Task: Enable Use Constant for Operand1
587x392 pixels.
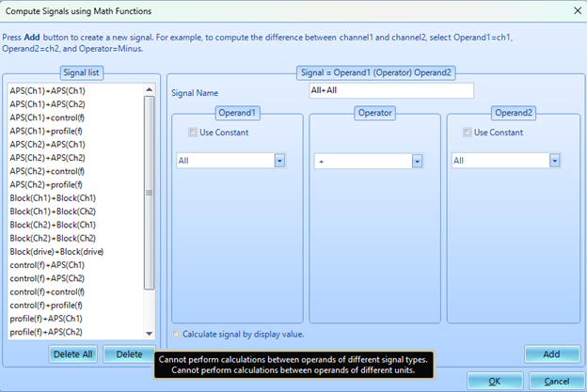Action: [194, 133]
